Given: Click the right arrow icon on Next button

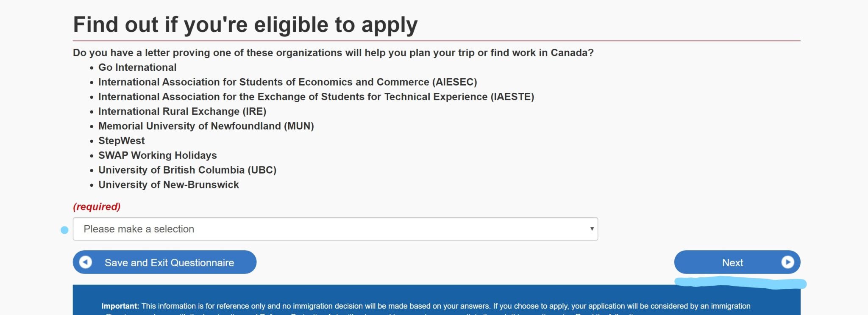Looking at the screenshot, I should click(787, 262).
